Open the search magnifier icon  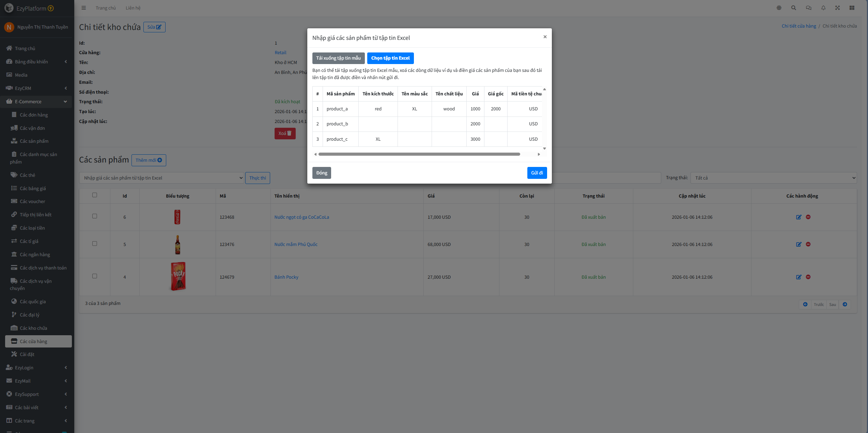(793, 8)
